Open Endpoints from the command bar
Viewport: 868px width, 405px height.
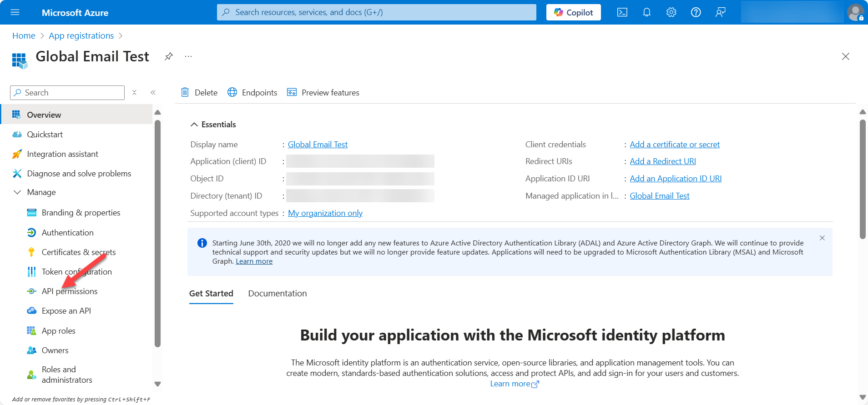click(252, 92)
